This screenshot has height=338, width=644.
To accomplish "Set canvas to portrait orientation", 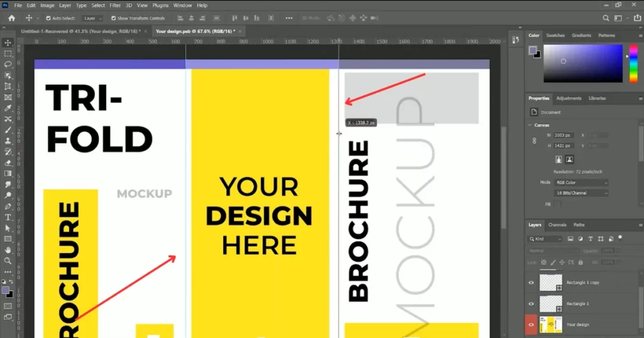I will point(558,159).
